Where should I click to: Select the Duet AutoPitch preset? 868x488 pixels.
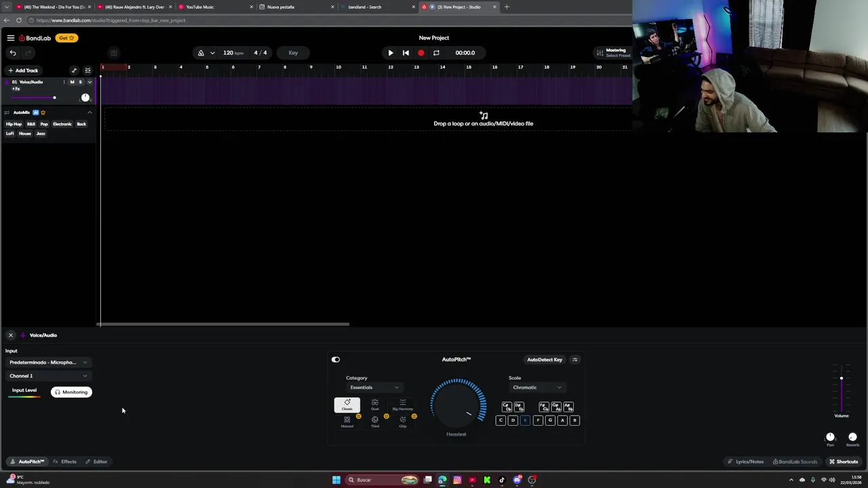(x=375, y=405)
